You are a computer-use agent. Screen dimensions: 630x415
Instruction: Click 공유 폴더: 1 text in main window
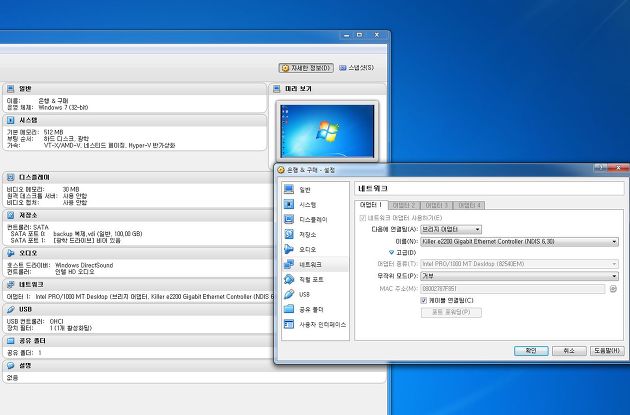(24, 353)
